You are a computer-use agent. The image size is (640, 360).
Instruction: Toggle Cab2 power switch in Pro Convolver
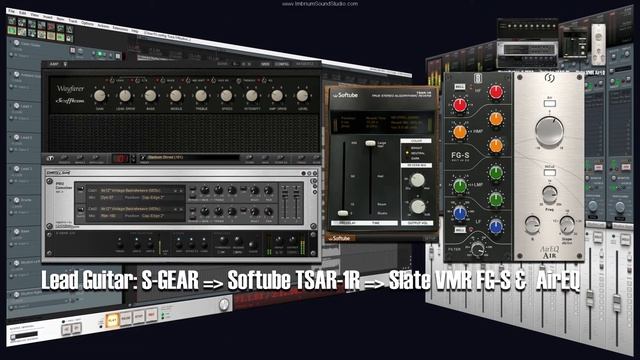point(81,210)
